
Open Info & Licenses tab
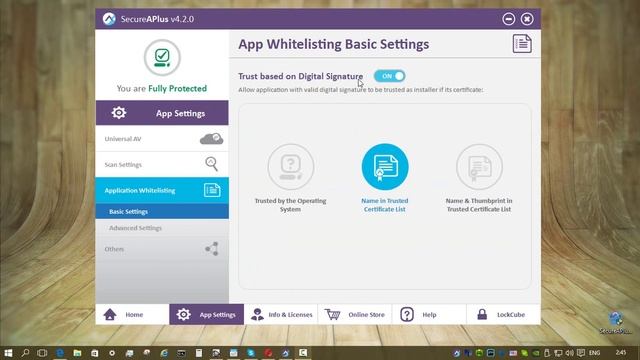(281, 314)
